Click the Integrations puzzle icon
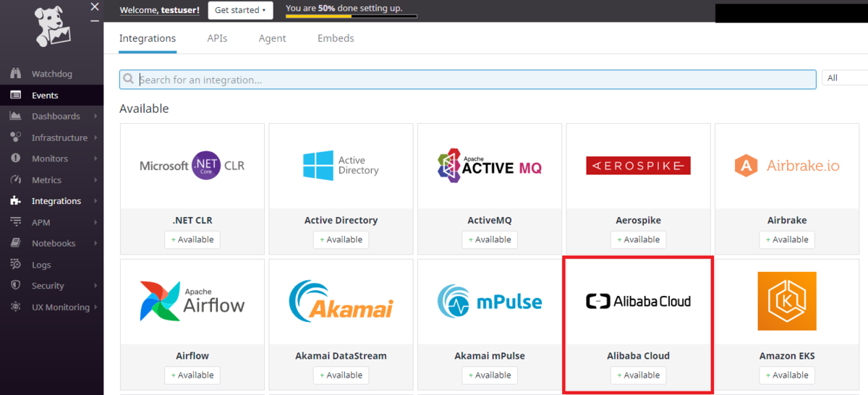This screenshot has width=868, height=395. 15,201
